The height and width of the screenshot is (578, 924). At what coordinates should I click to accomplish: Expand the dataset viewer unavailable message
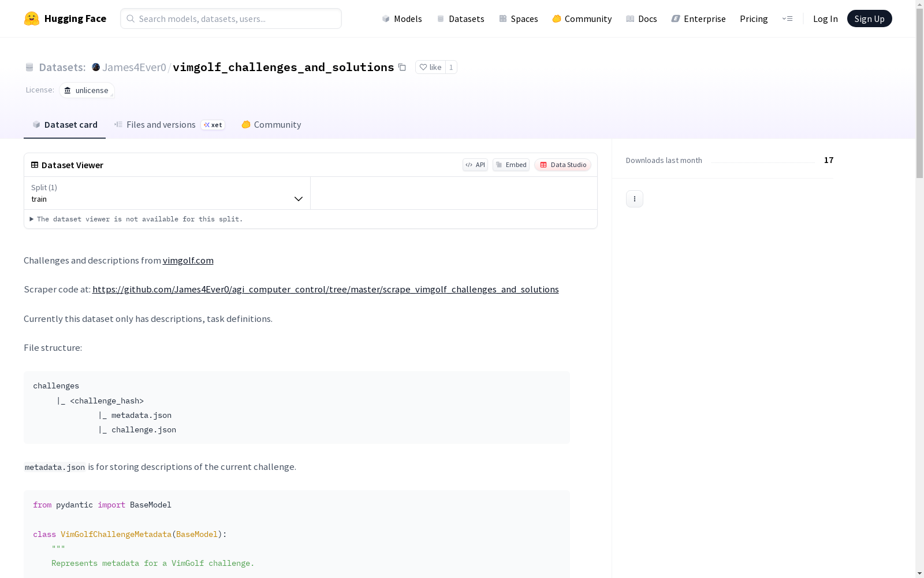pyautogui.click(x=136, y=219)
